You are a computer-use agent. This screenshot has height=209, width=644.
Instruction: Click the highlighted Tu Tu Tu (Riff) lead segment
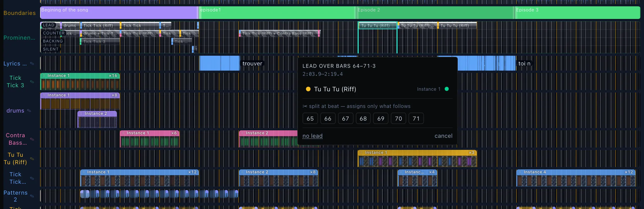point(378,26)
